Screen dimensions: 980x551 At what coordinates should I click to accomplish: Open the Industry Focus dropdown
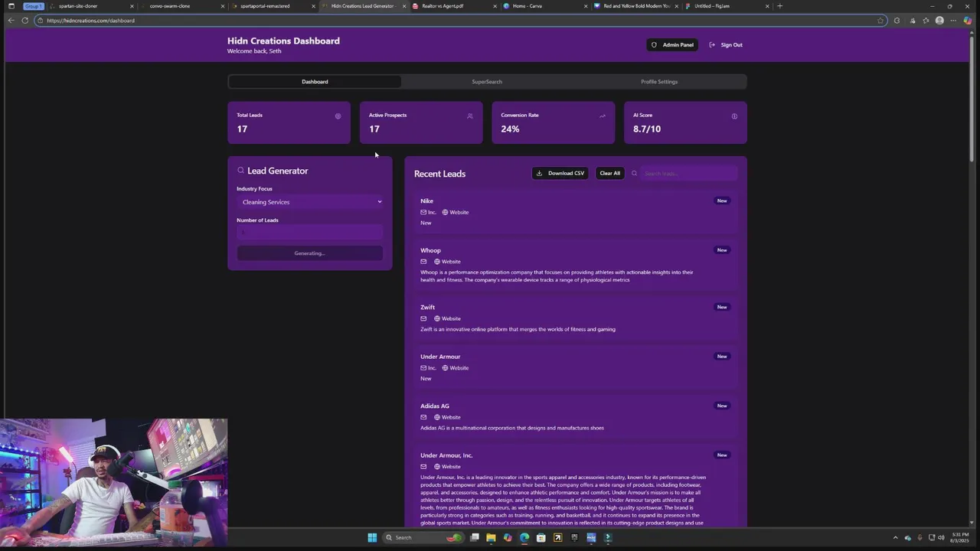(310, 202)
